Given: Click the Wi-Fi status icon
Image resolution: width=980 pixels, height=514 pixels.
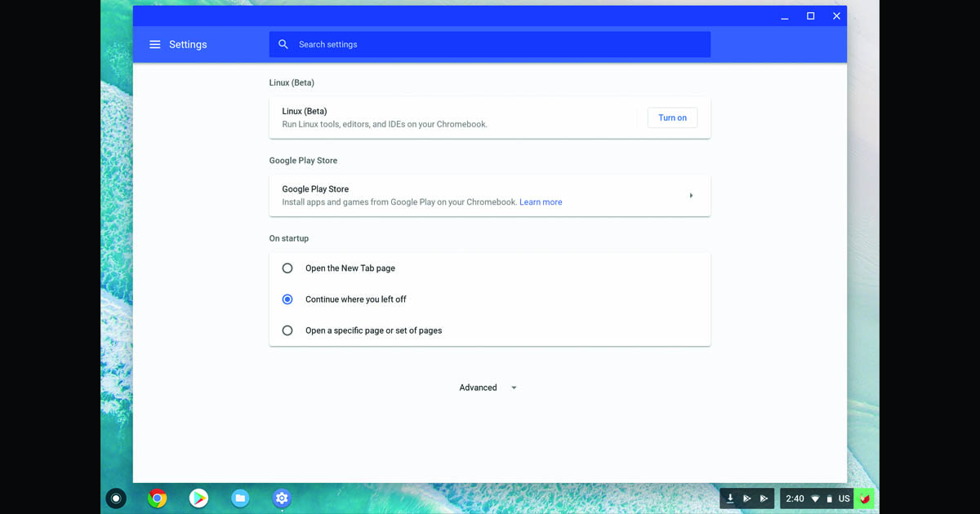Looking at the screenshot, I should pyautogui.click(x=815, y=498).
